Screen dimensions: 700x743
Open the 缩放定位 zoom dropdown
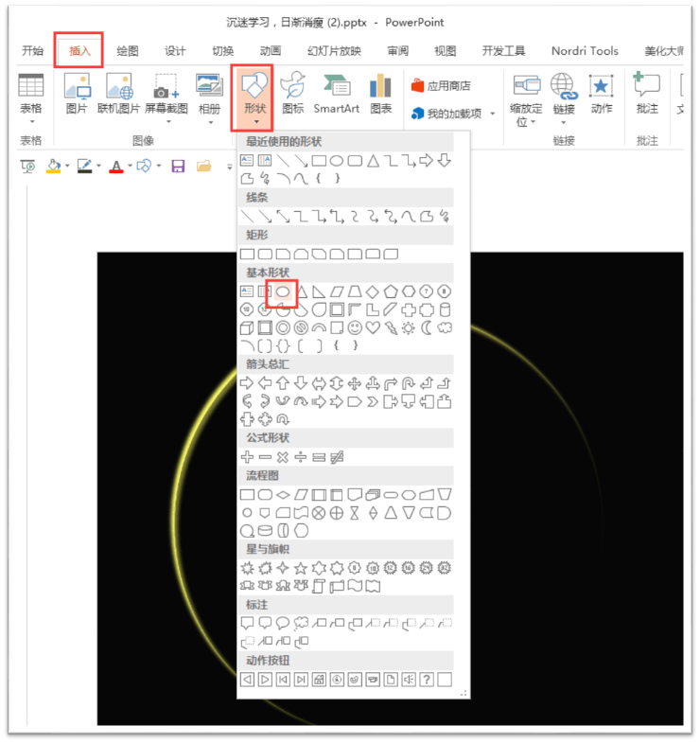point(526,100)
